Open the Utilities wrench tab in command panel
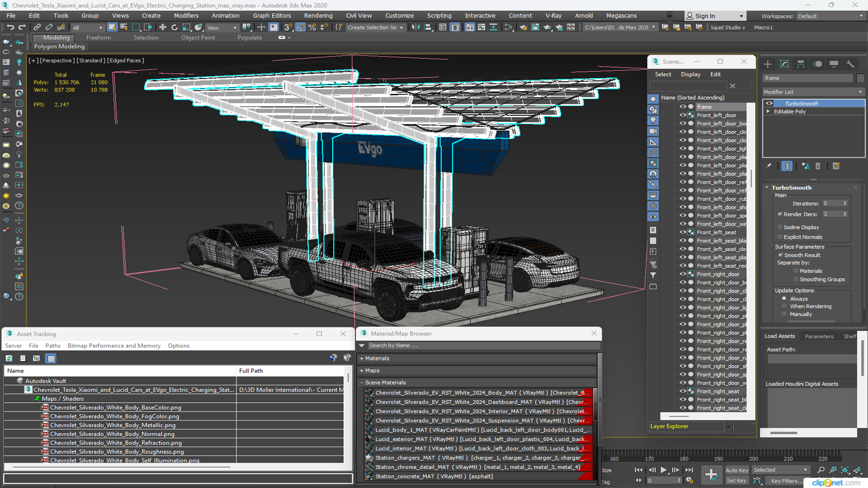 (x=850, y=64)
